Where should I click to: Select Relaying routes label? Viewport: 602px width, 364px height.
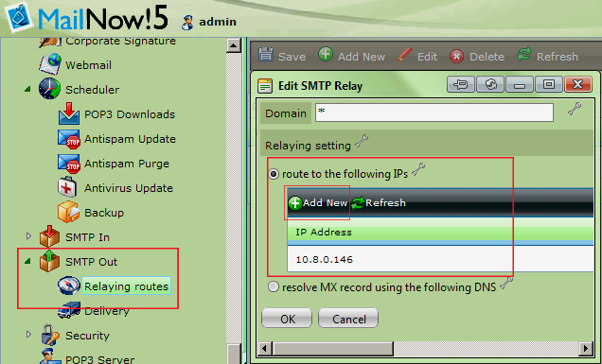(x=126, y=286)
